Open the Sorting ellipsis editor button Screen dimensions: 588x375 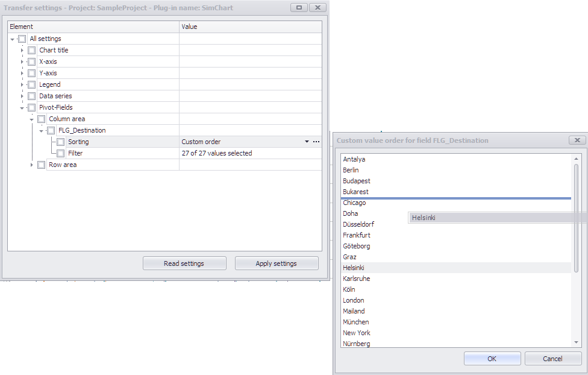pyautogui.click(x=316, y=142)
